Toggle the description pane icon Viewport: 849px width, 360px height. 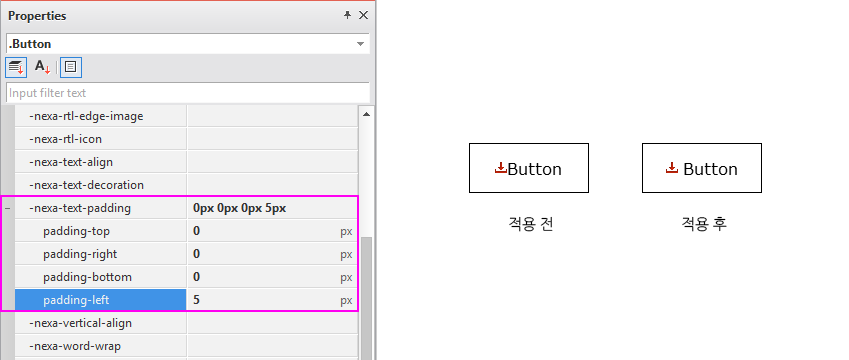(70, 67)
